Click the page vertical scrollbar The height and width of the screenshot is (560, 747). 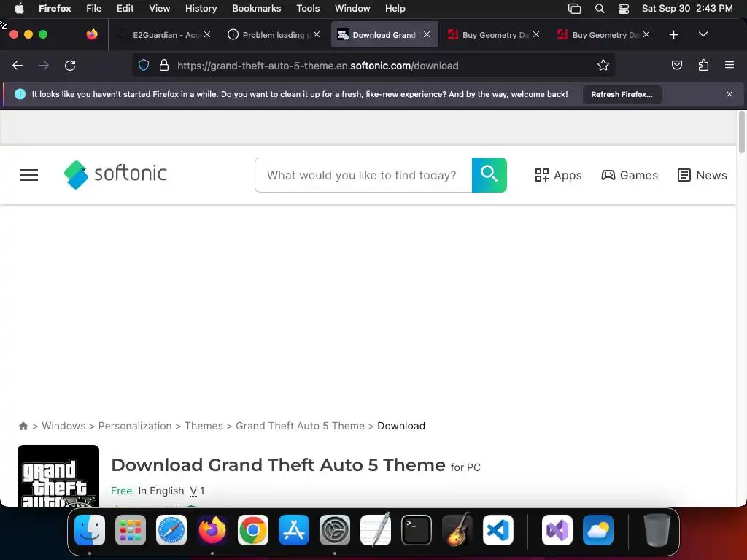pos(741,133)
